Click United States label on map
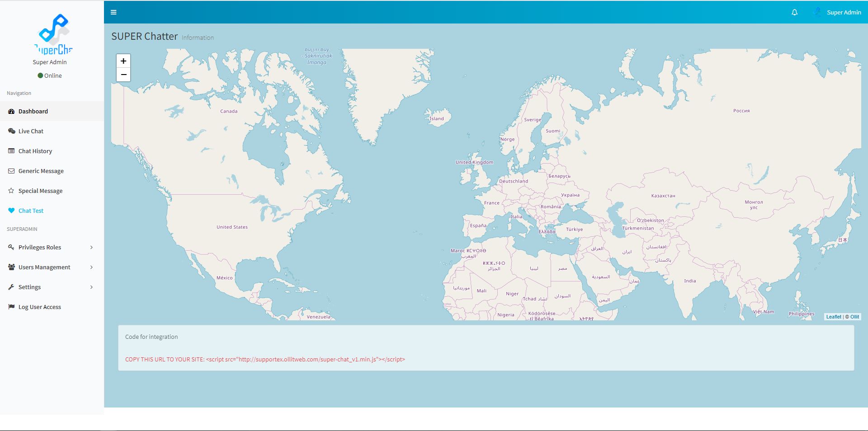Screen dimensions: 868x431 232,227
